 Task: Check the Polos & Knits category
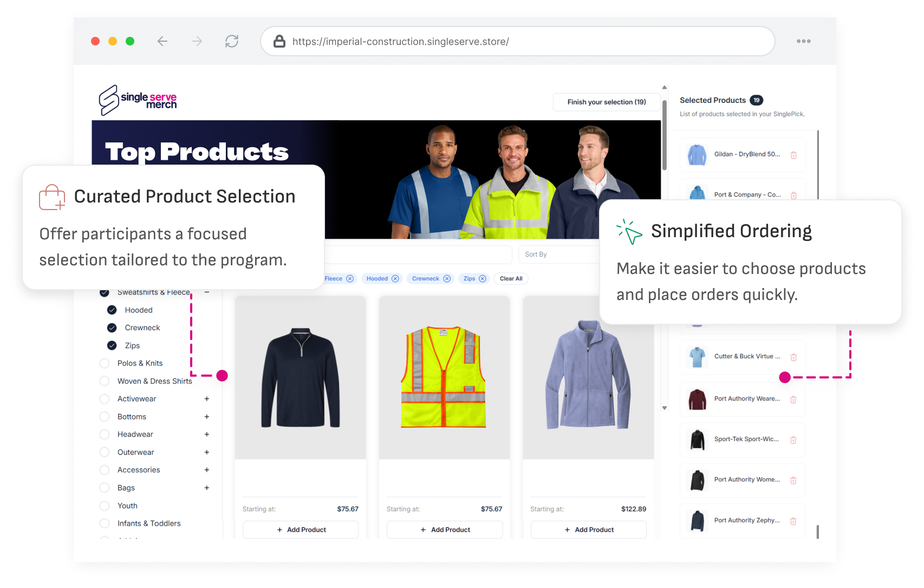pyautogui.click(x=105, y=363)
